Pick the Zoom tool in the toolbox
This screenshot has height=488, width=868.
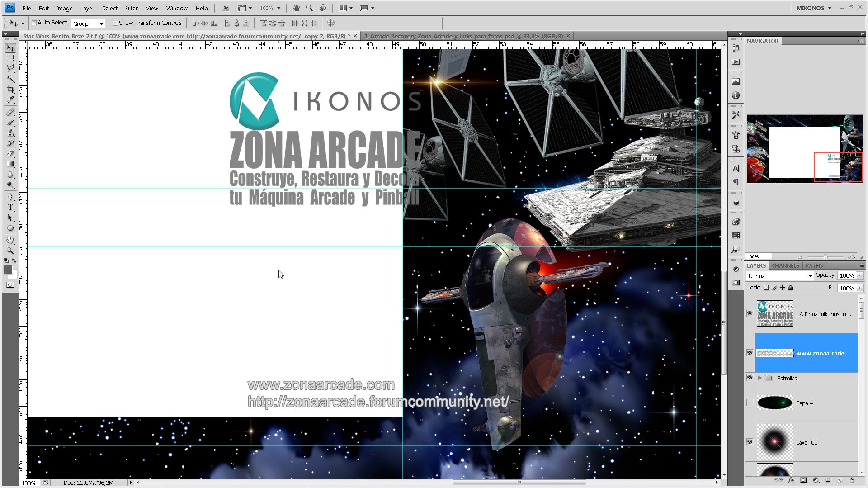(10, 251)
